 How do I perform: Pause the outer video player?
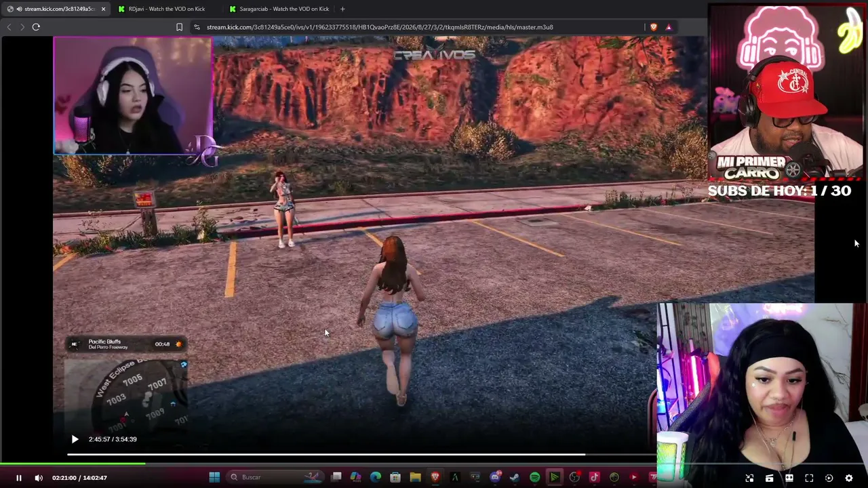point(19,478)
